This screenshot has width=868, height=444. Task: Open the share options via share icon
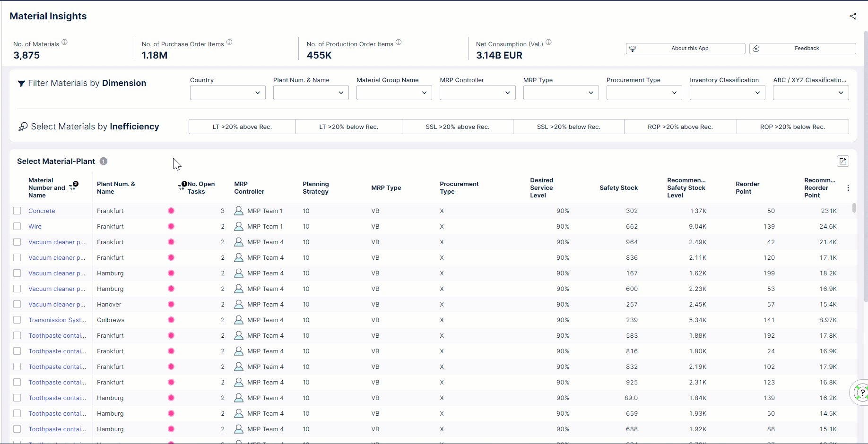click(x=853, y=16)
